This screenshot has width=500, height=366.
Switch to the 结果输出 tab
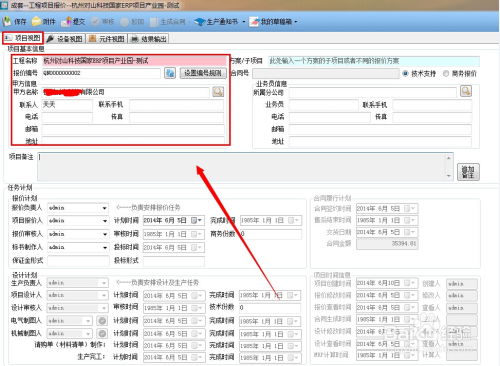[x=149, y=39]
